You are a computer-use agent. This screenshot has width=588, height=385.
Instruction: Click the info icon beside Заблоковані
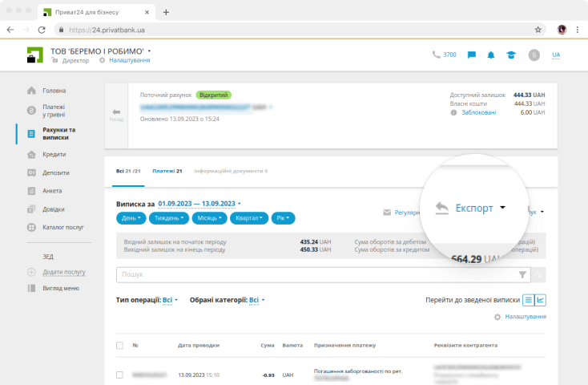[x=453, y=112]
